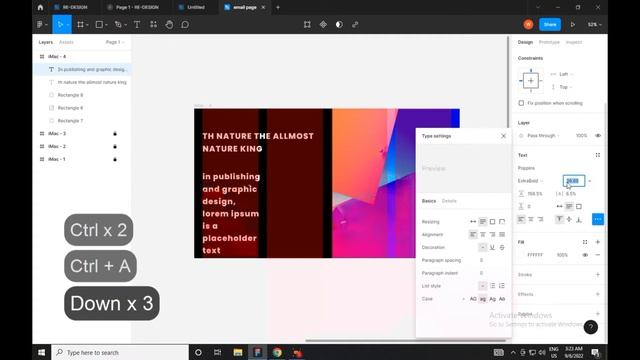Click the font size input field
The height and width of the screenshot is (360, 640).
click(x=574, y=181)
